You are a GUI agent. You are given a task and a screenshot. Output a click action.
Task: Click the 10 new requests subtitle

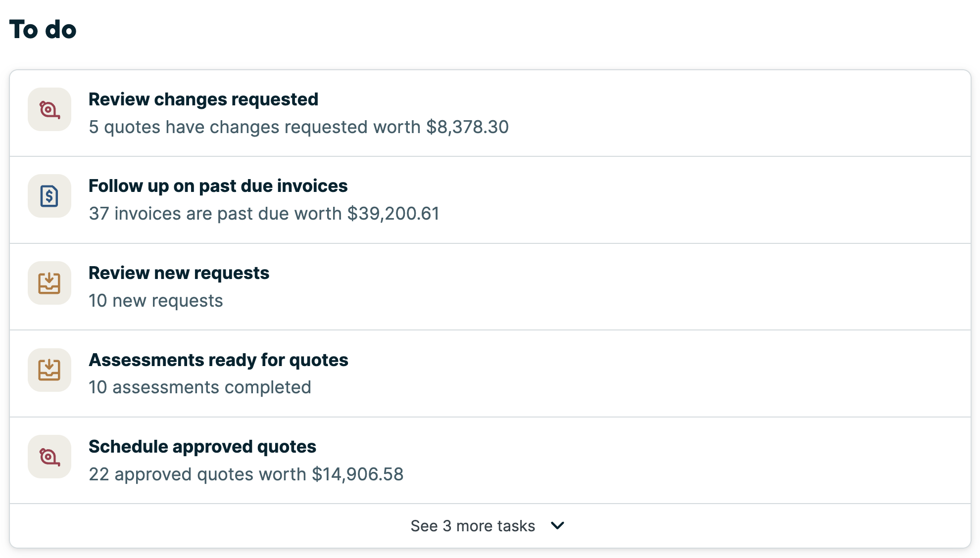pyautogui.click(x=155, y=300)
